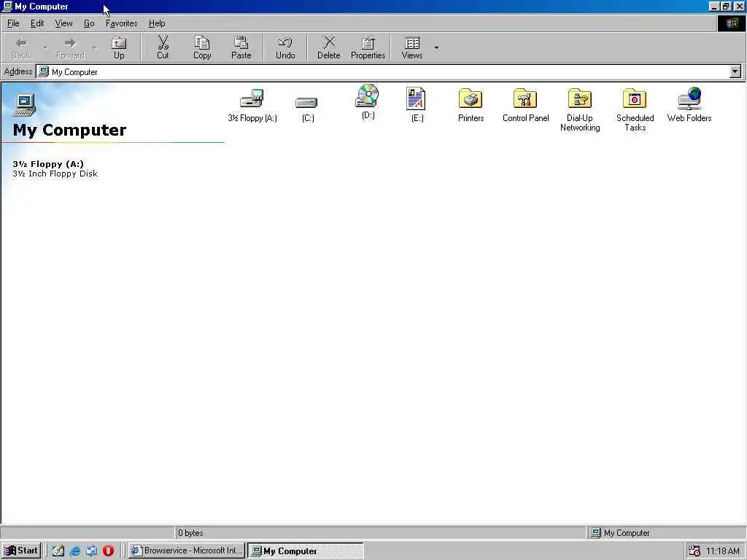Open the Address bar dropdown list

[x=735, y=72]
